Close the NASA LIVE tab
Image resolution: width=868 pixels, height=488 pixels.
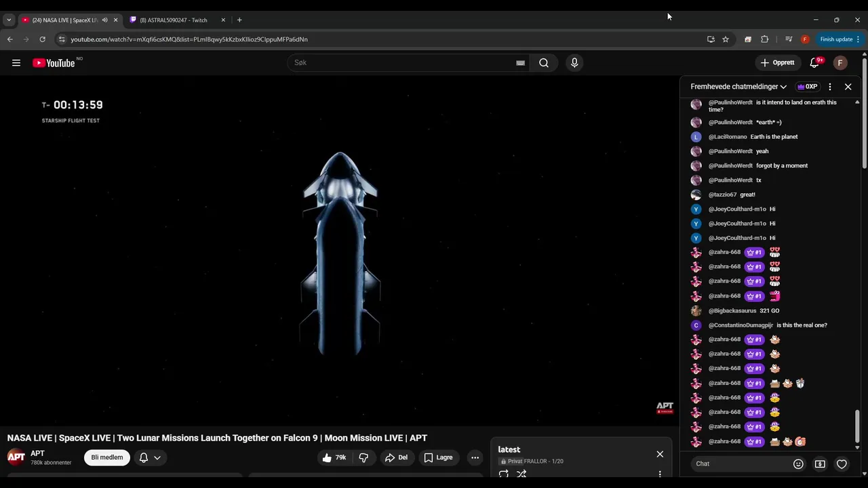point(115,20)
